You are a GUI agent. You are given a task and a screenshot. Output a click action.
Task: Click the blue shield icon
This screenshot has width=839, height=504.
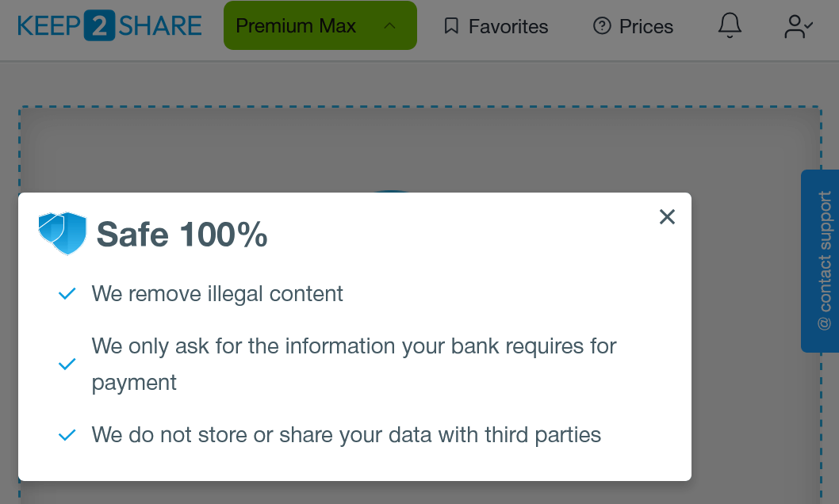pyautogui.click(x=63, y=233)
